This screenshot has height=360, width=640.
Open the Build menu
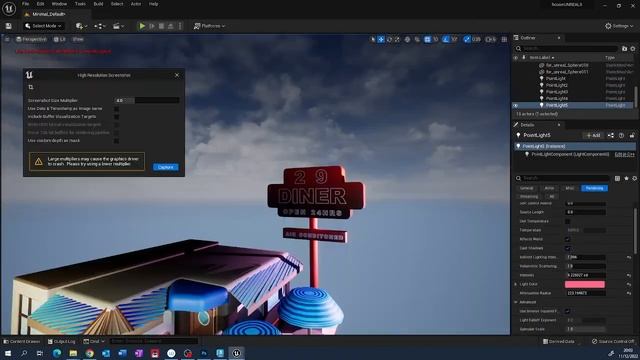click(98, 4)
